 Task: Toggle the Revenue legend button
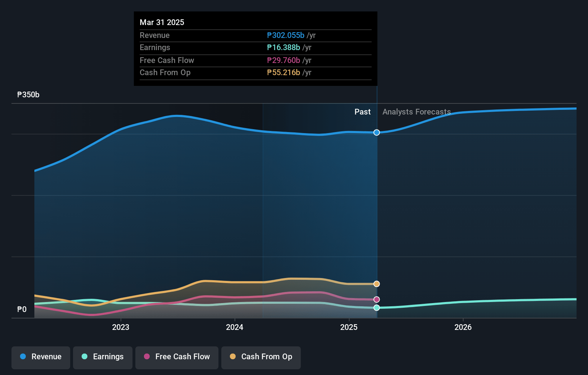coord(41,357)
